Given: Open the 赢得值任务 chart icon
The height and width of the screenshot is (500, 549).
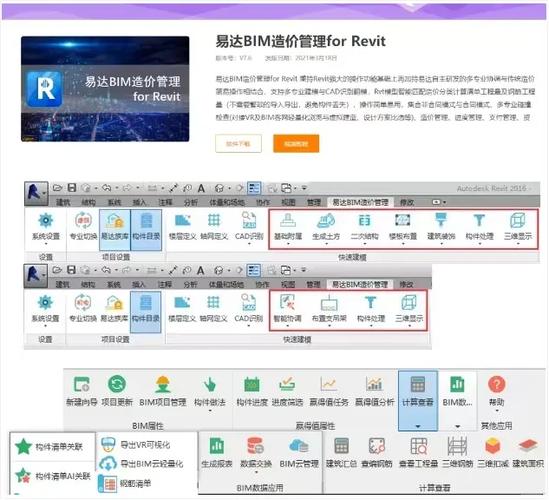Looking at the screenshot, I should click(328, 384).
